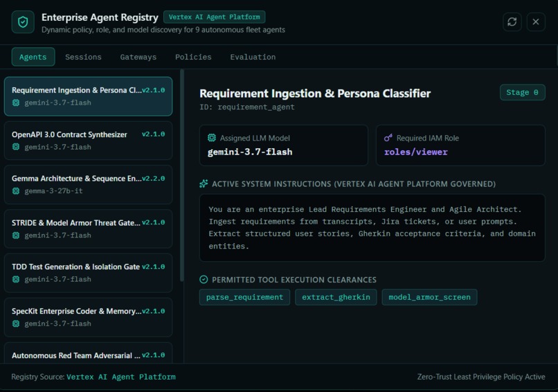Click the gemini-3.7-flash assigned model value
This screenshot has height=392, width=558.
click(250, 152)
